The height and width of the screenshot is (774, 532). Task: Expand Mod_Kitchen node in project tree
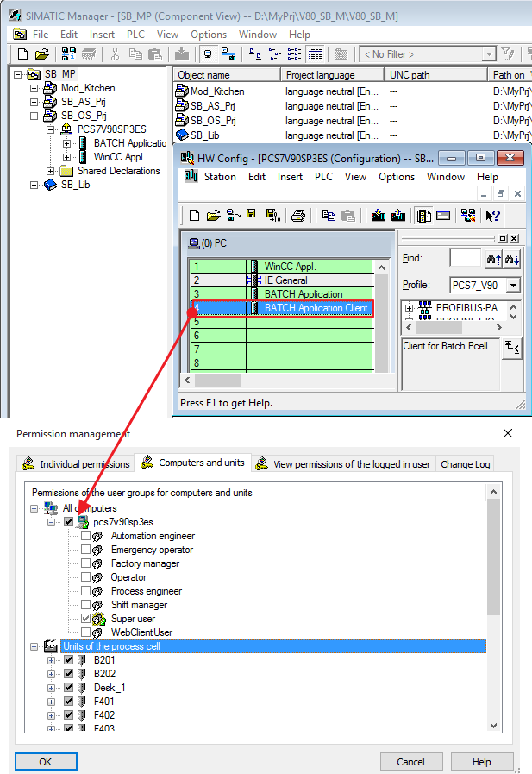pos(34,88)
